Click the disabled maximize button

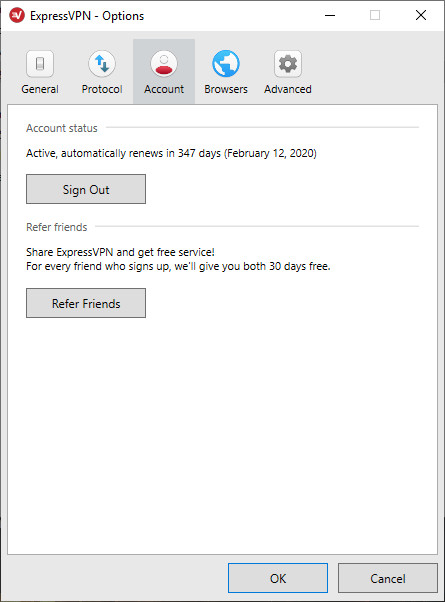point(375,15)
